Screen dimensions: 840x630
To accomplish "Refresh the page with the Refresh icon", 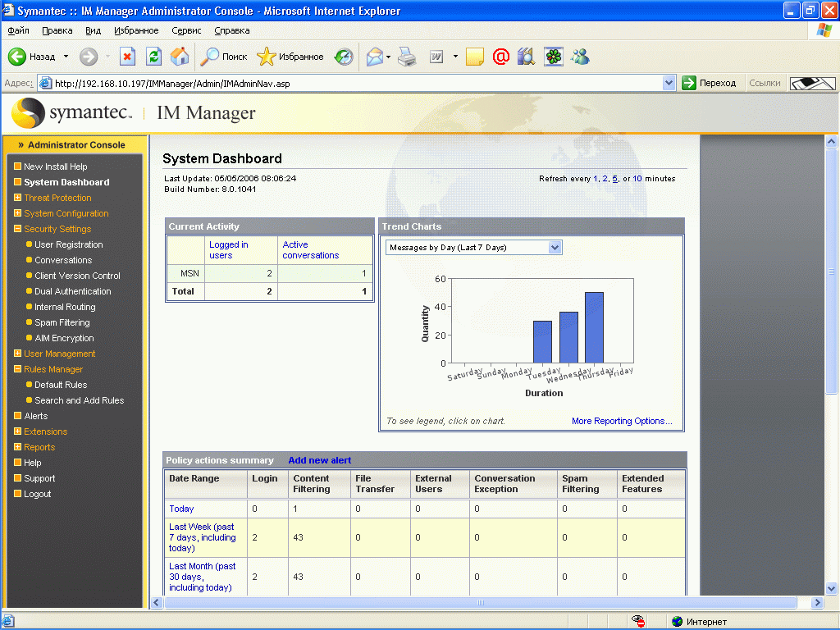I will (153, 57).
